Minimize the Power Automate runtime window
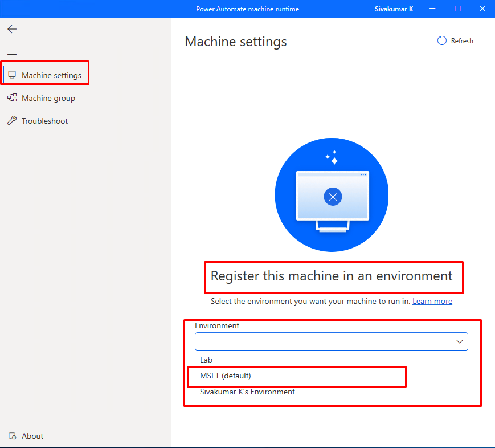Screen dimensions: 495x448 [x=432, y=9]
